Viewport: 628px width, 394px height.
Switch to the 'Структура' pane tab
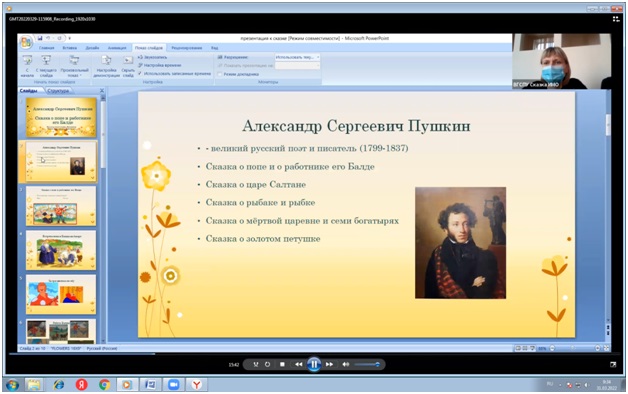point(58,91)
